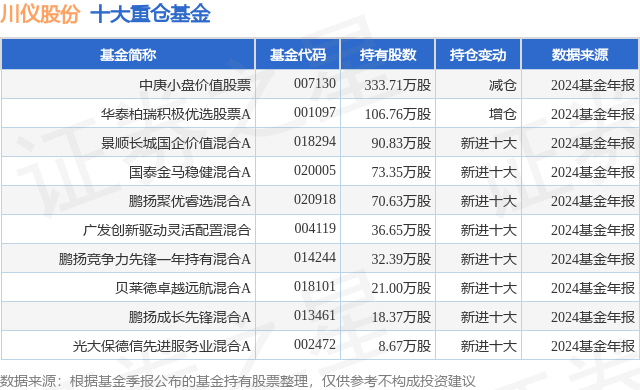Image resolution: width=640 pixels, height=390 pixels.
Task: Click the 数据来源 column header
Action: click(x=580, y=55)
